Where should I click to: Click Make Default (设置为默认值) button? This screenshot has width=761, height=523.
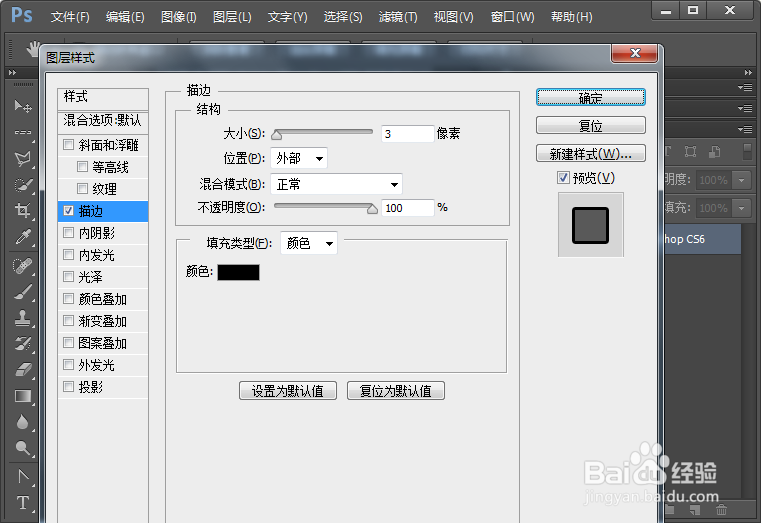[288, 391]
